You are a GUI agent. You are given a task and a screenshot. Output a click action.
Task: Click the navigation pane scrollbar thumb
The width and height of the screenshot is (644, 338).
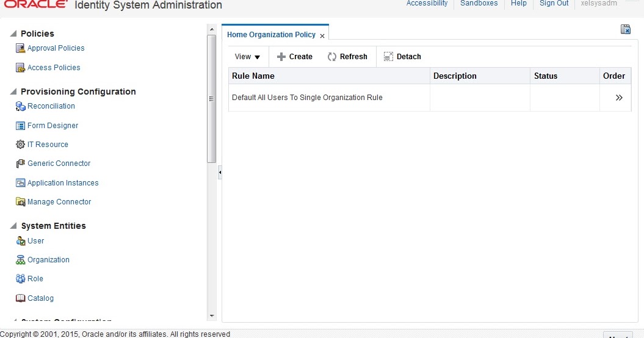click(212, 99)
